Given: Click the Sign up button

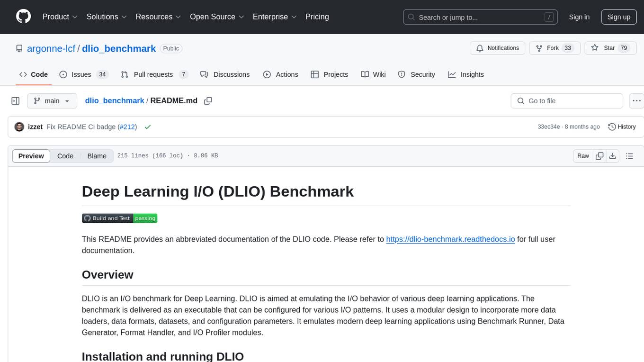Looking at the screenshot, I should [619, 17].
